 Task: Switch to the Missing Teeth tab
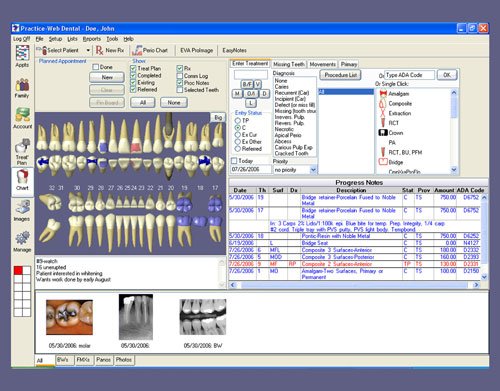[289, 64]
